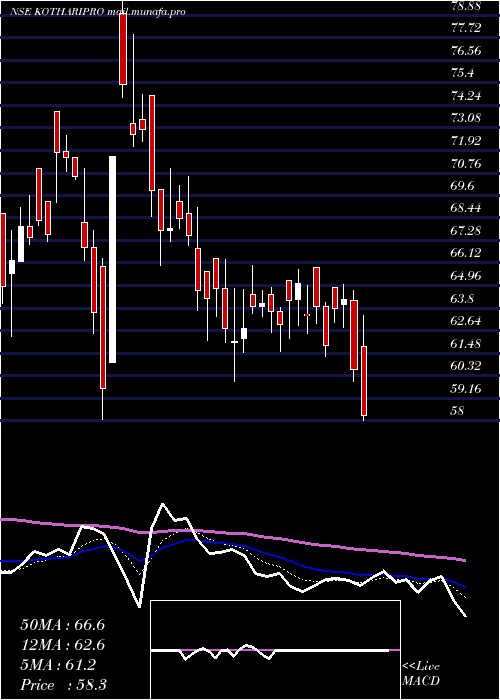Click the 69.6 price axis label
Screen dimensions: 500x700
(464, 186)
